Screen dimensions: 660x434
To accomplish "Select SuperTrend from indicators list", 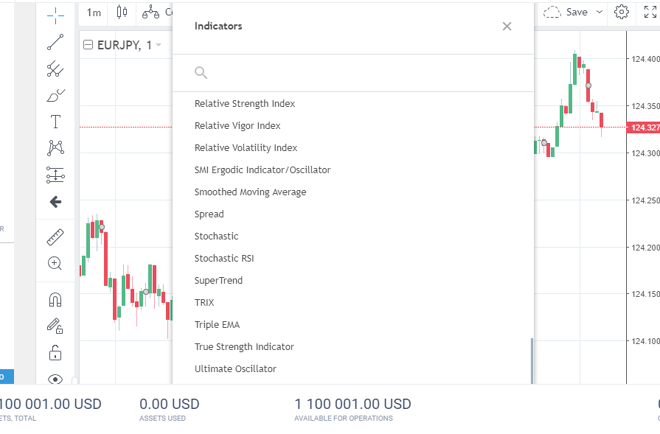I will coord(218,280).
